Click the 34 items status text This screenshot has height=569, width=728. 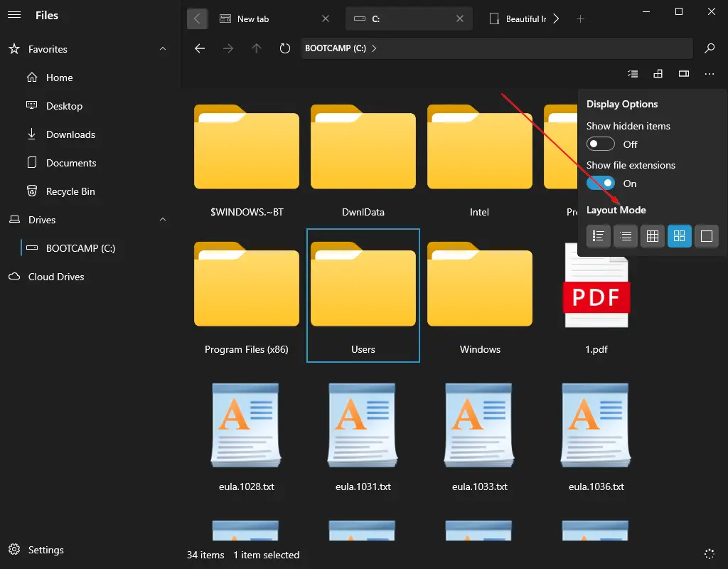205,555
